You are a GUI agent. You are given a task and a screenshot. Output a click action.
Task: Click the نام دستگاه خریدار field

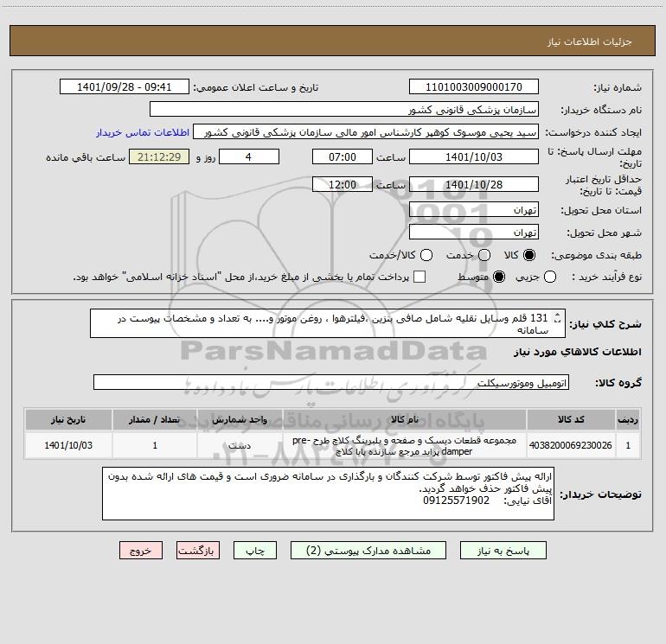click(x=344, y=110)
